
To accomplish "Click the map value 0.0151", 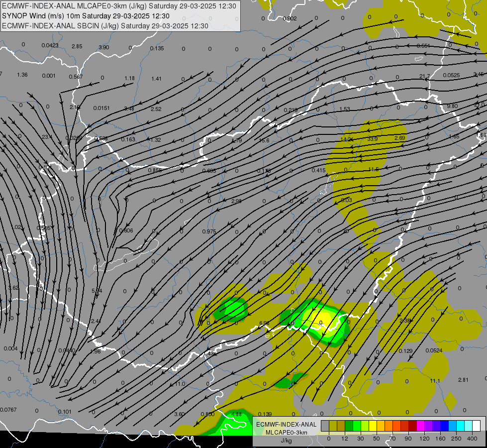I will click(x=101, y=108).
